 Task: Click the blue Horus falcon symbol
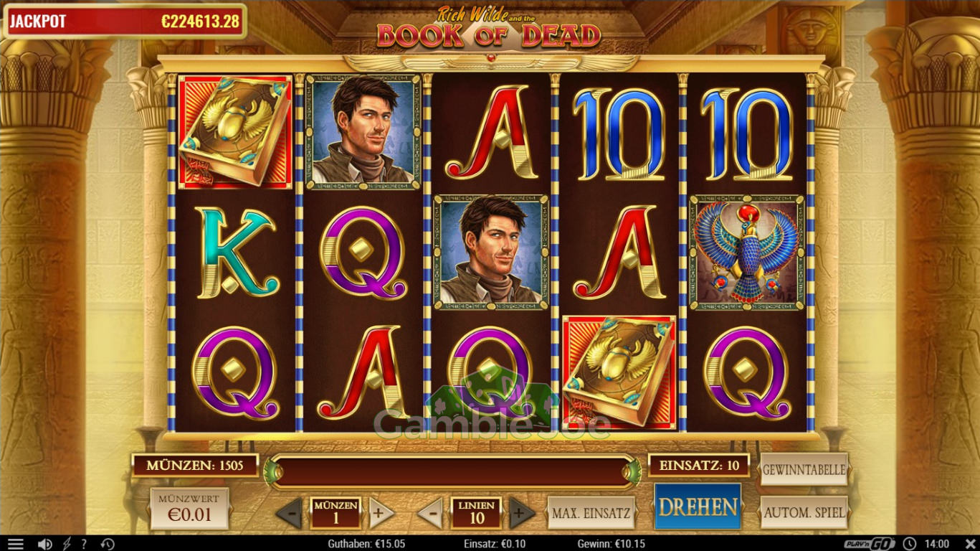pos(748,253)
